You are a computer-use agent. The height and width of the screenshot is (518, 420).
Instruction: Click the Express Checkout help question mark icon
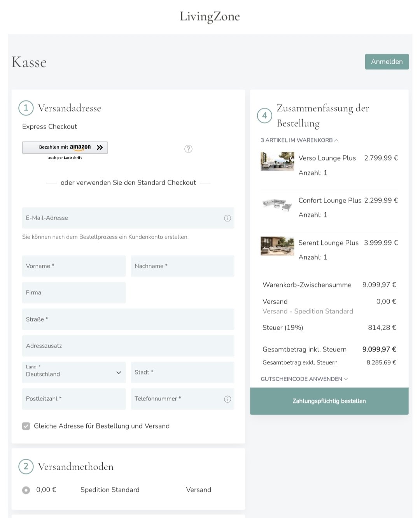(188, 149)
